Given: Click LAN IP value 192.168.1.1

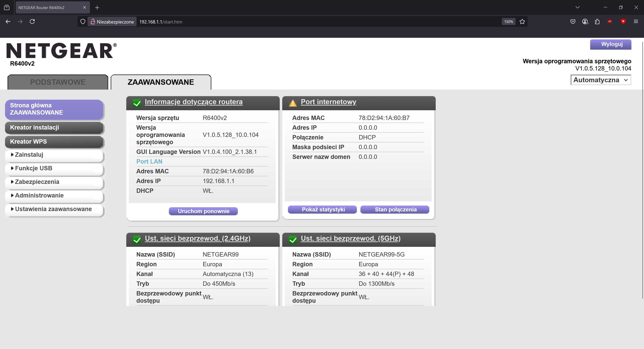Looking at the screenshot, I should [x=219, y=181].
